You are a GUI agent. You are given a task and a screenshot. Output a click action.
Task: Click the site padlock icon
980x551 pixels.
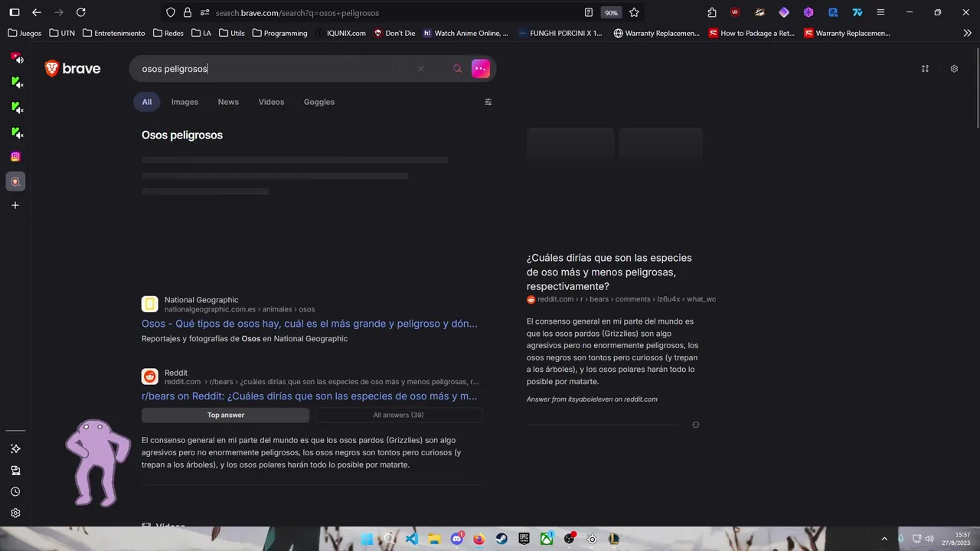tap(188, 12)
